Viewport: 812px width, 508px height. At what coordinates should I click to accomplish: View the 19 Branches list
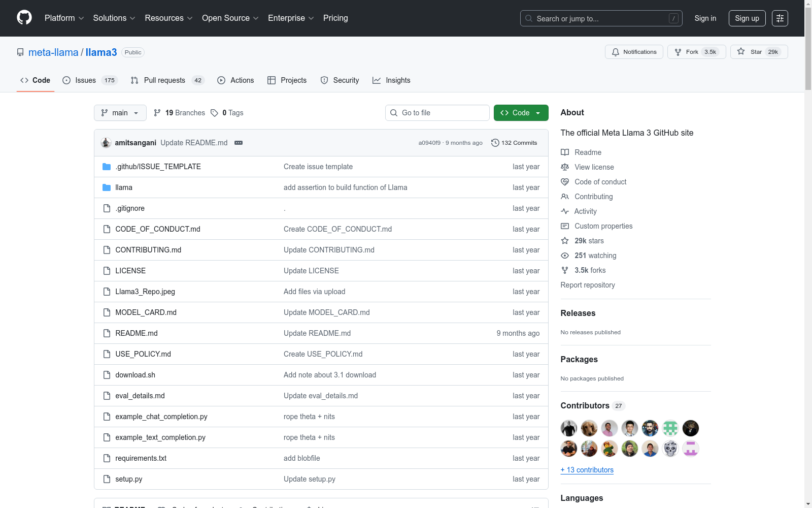click(x=179, y=113)
